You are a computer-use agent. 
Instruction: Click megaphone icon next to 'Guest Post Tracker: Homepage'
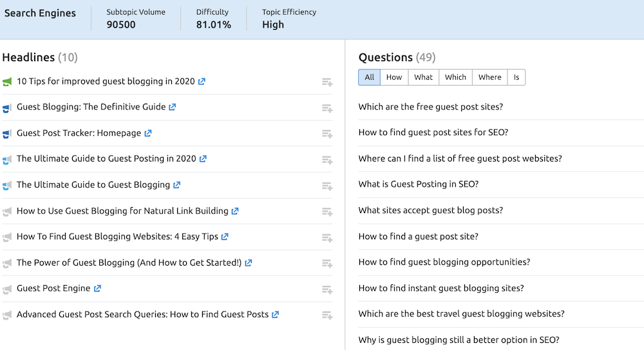(x=7, y=134)
